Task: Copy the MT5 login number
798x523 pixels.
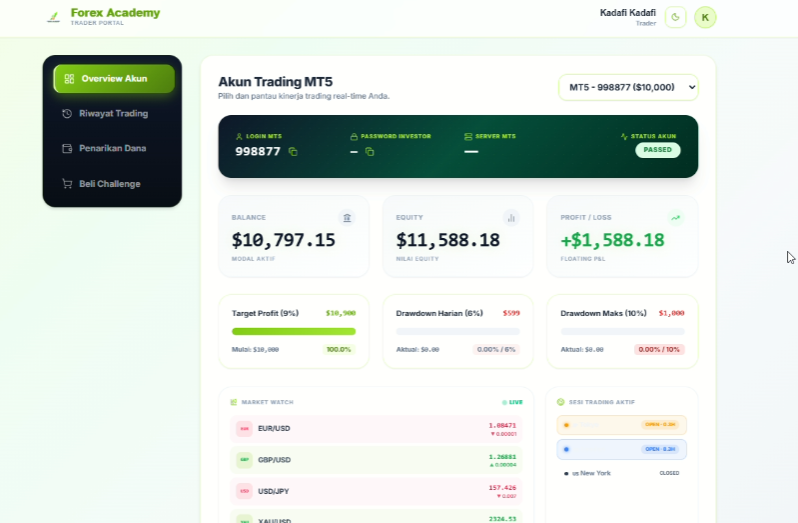Action: click(x=293, y=152)
